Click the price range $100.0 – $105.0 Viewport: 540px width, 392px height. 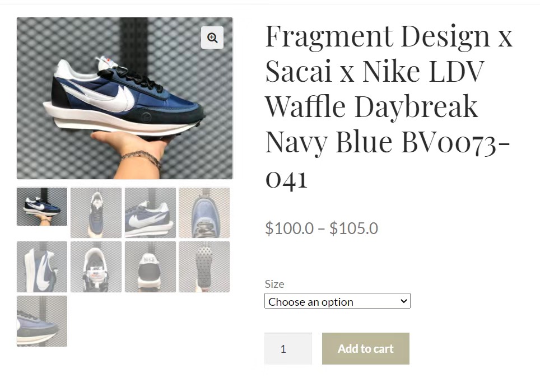pos(322,228)
